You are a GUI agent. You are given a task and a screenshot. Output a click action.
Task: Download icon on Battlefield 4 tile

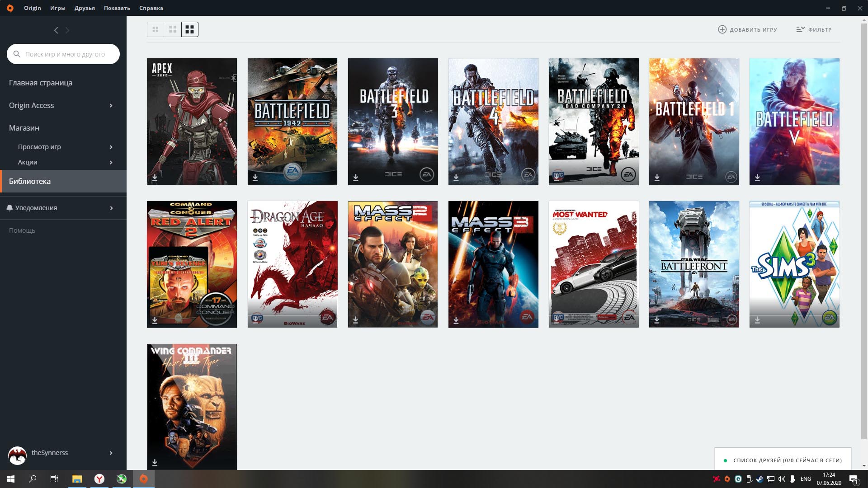click(456, 178)
